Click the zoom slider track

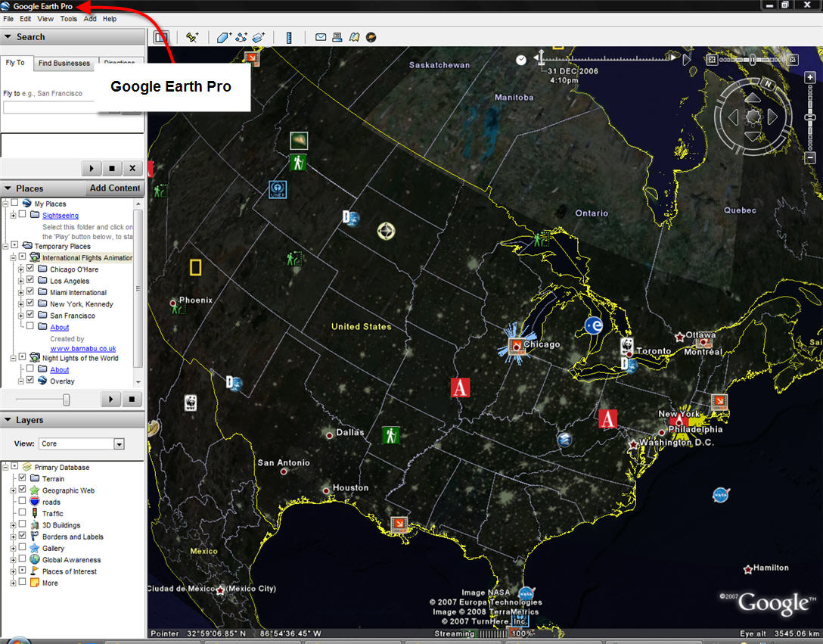pyautogui.click(x=810, y=117)
